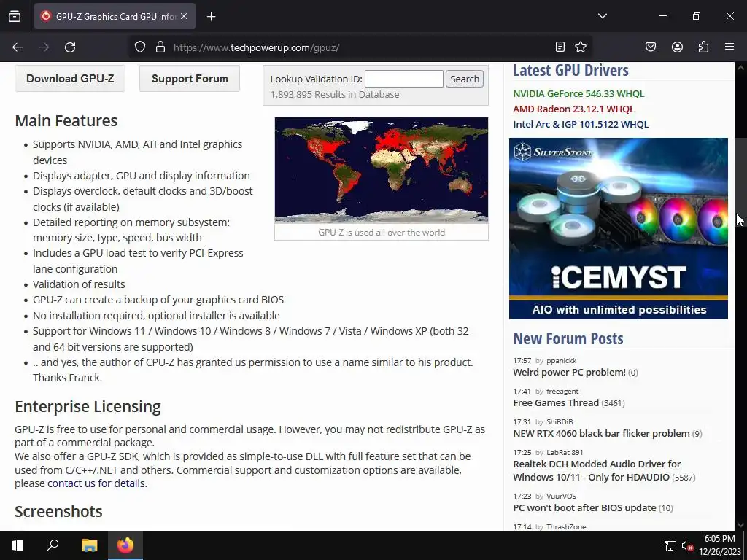The width and height of the screenshot is (747, 560).
Task: Open the Firefox account icon
Action: point(677,47)
